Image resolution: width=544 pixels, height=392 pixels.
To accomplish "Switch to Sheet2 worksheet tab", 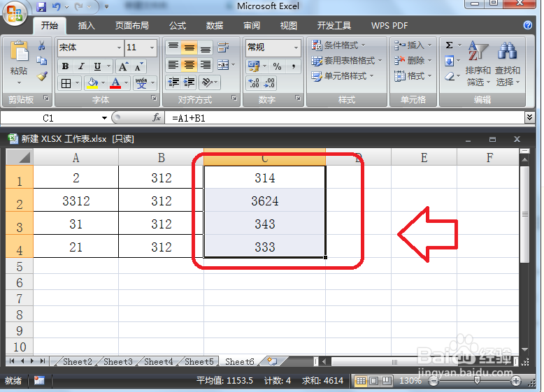I will click(78, 361).
